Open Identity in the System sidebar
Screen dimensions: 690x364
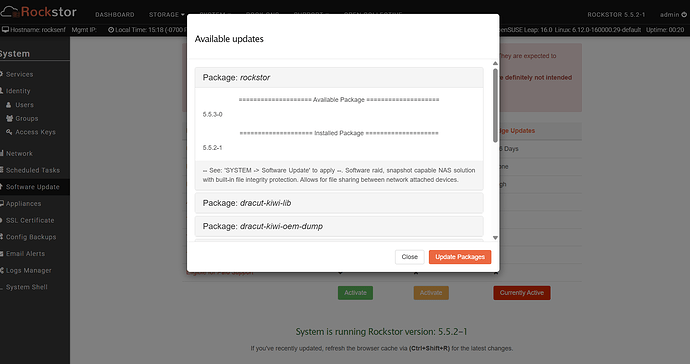coord(18,91)
